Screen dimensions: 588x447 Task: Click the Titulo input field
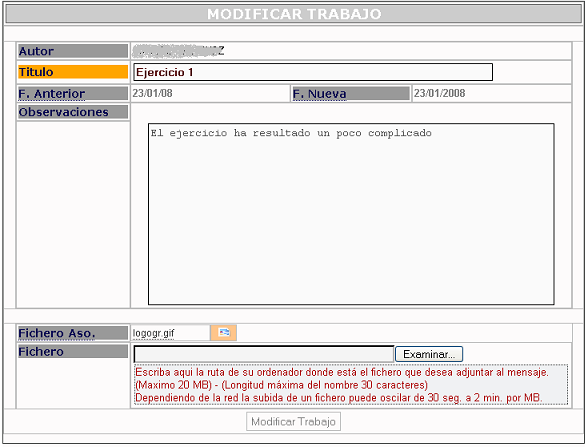point(313,72)
